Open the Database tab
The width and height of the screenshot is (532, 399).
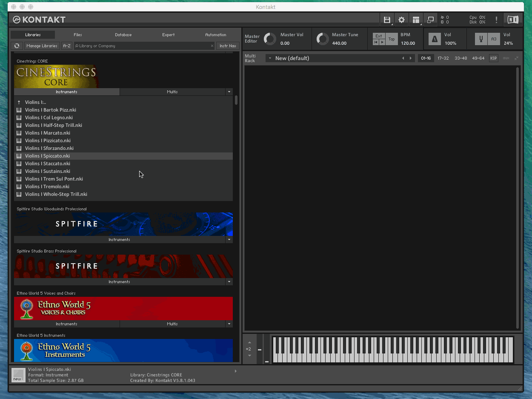[123, 35]
